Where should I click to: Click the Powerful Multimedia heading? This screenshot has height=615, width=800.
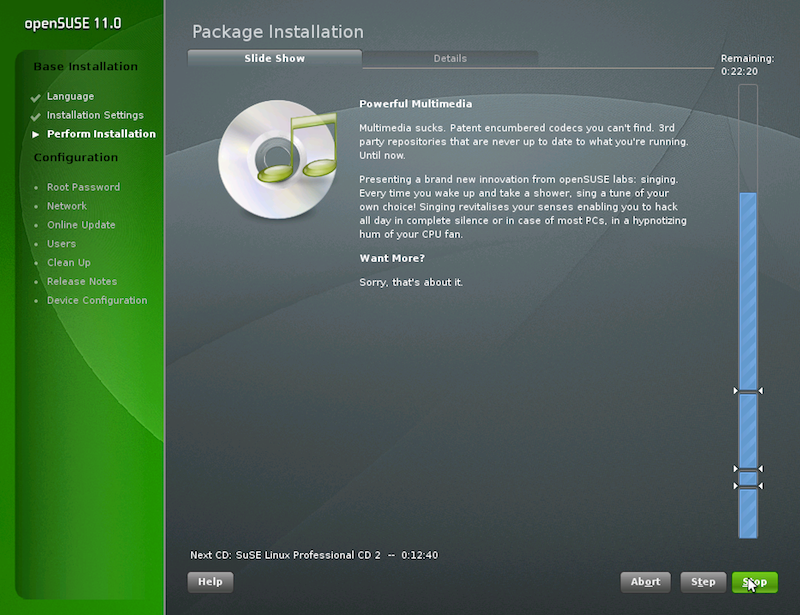pyautogui.click(x=415, y=104)
